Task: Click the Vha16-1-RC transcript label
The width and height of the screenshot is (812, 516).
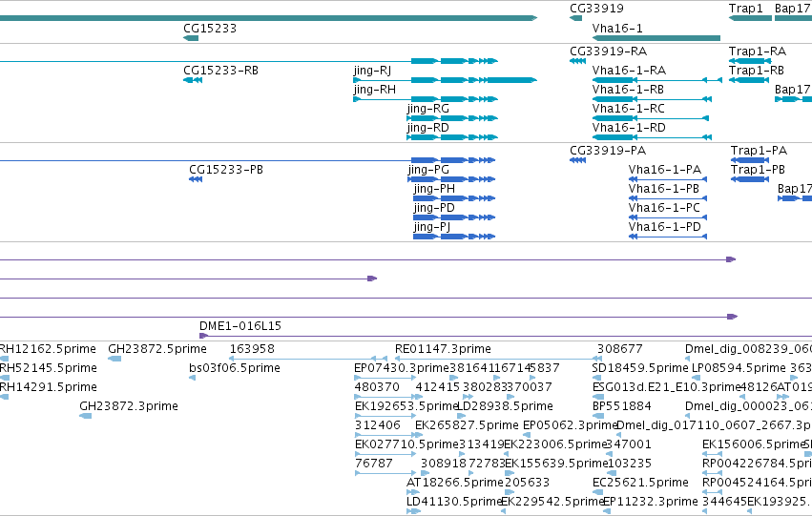Action: pyautogui.click(x=629, y=109)
